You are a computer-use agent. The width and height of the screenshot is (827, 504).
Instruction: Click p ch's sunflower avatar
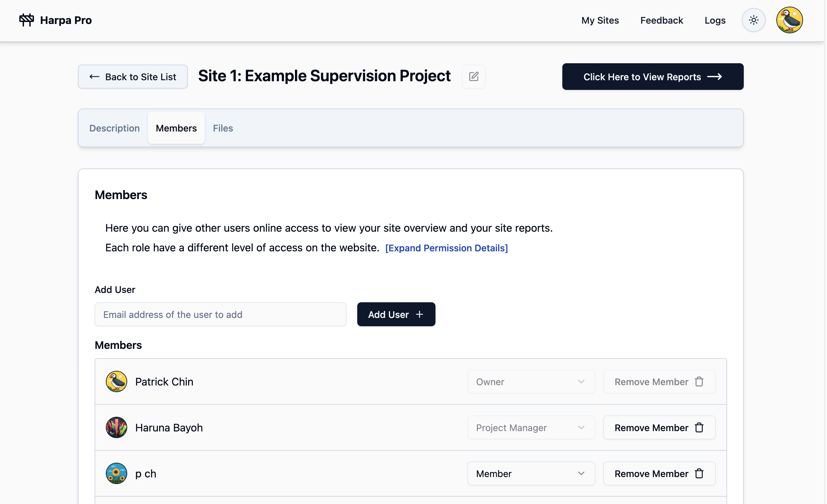coord(117,473)
